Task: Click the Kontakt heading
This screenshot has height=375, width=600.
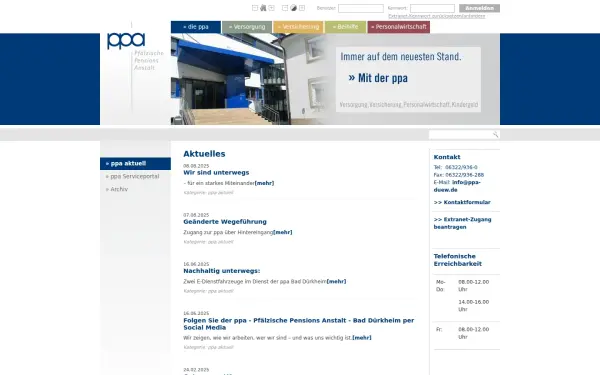Action: pos(447,157)
